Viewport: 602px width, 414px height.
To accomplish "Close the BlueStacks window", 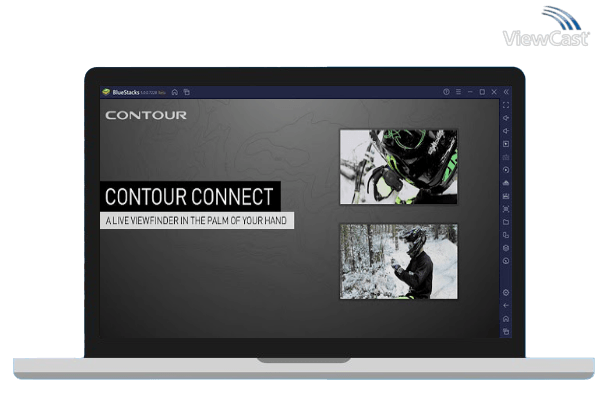I will click(x=494, y=92).
